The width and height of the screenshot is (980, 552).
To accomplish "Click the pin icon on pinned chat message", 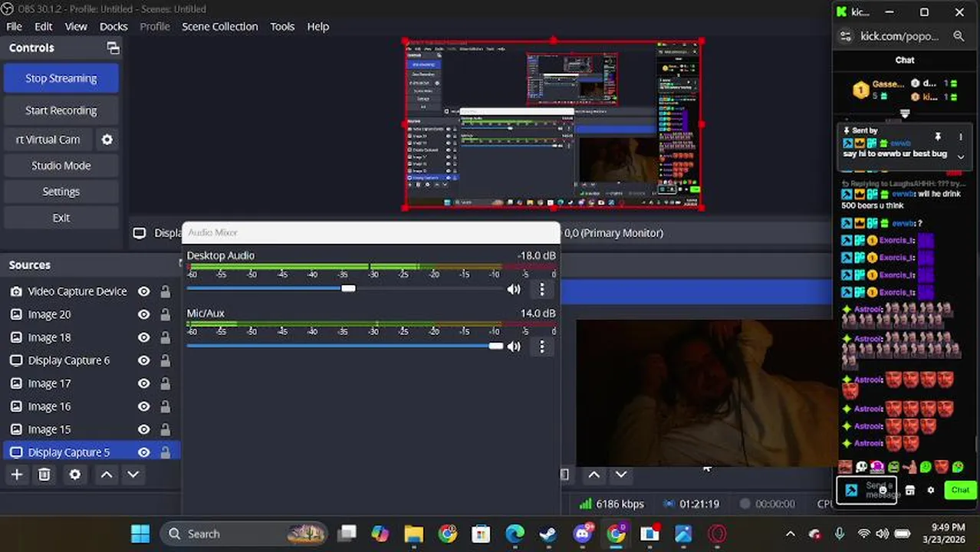I will (x=937, y=136).
